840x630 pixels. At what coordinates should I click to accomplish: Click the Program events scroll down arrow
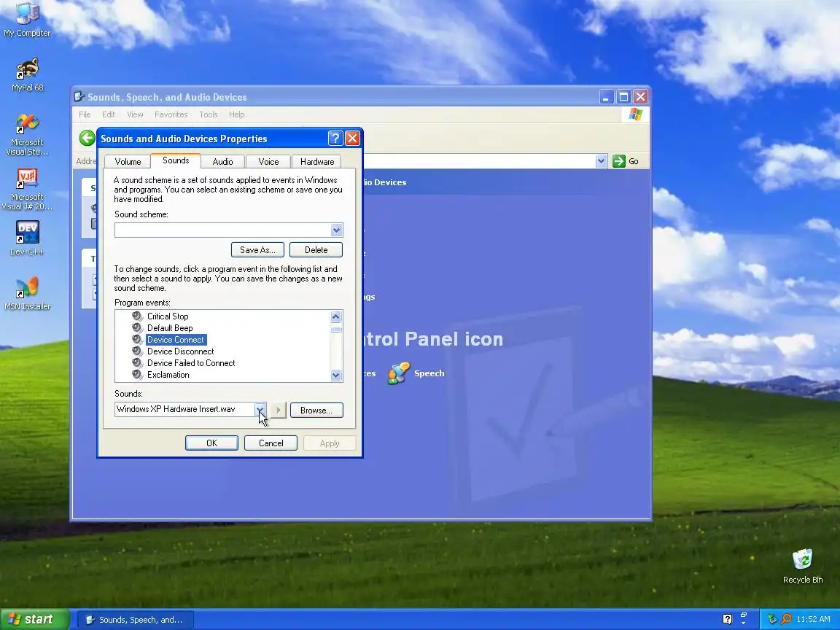pos(336,375)
